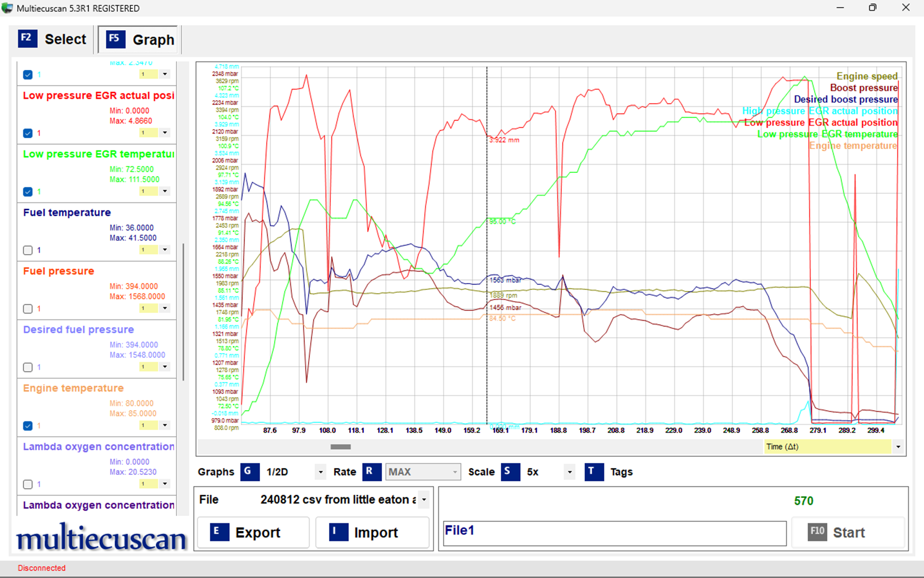
Task: Click the 3.922 mm cursor value label
Action: pos(504,140)
